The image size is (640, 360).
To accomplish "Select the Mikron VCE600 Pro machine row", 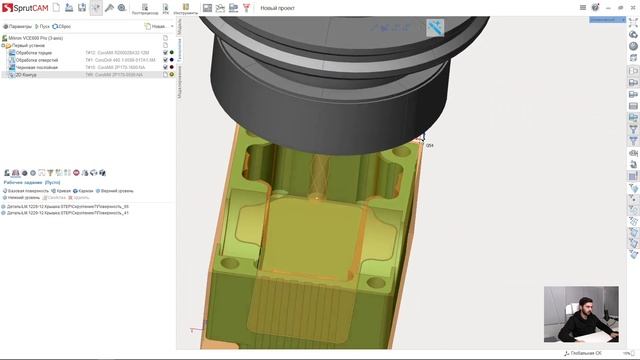I will 88,38.
